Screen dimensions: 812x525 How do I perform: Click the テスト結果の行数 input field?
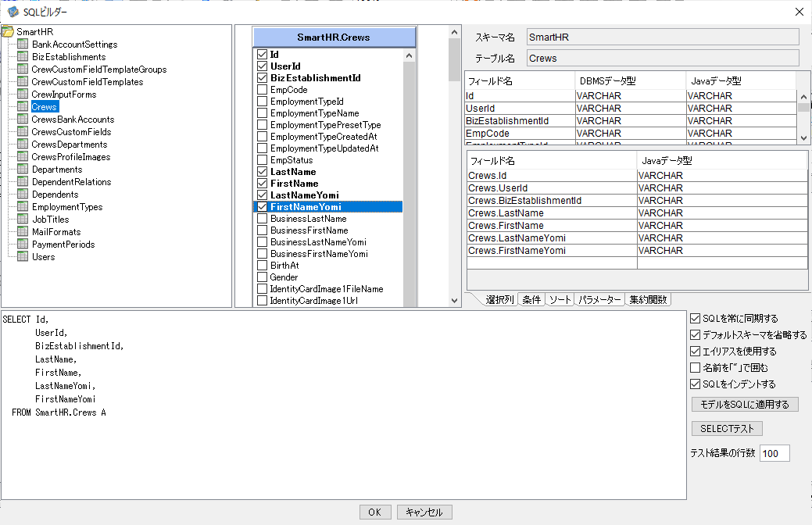coord(774,453)
